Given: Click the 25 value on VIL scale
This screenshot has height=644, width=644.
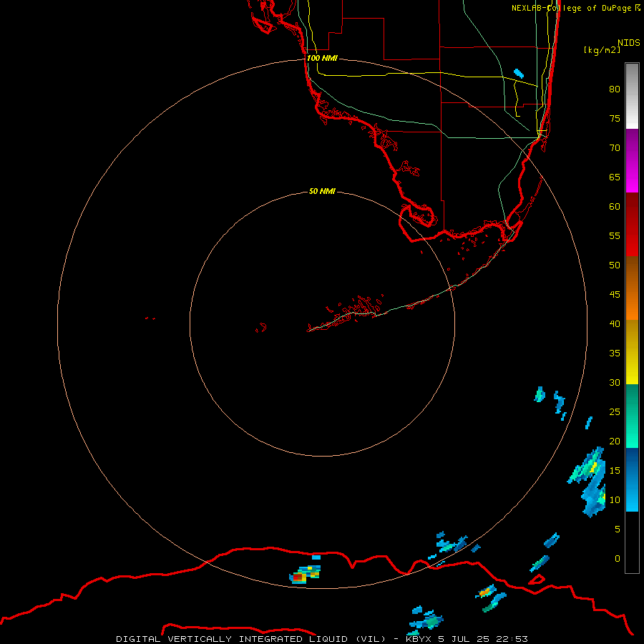Looking at the screenshot, I should point(615,411).
